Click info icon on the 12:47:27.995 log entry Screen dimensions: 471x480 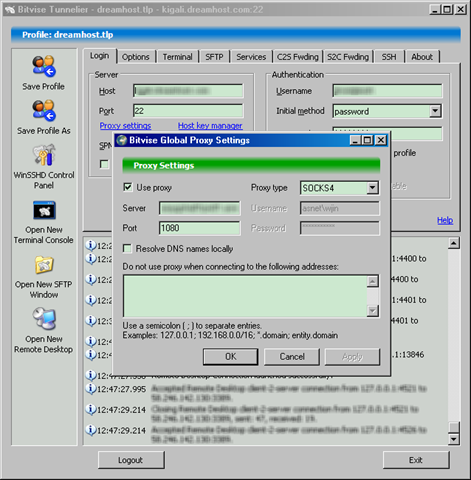[x=91, y=389]
